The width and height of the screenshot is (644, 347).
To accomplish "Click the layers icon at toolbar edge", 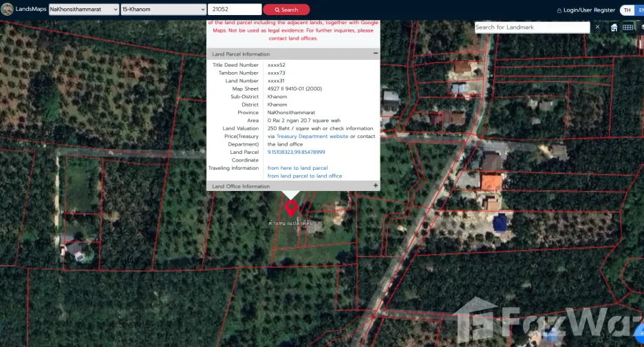I will click(642, 27).
